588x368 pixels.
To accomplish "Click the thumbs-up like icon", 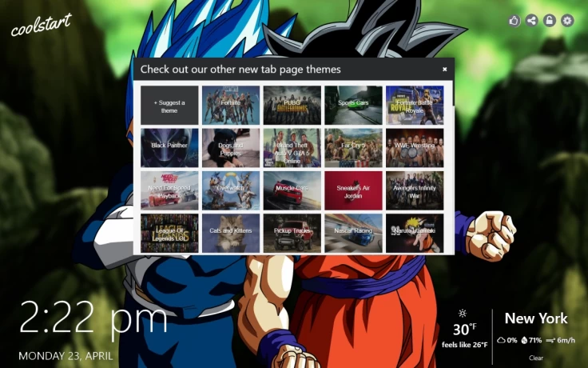I will pyautogui.click(x=514, y=20).
